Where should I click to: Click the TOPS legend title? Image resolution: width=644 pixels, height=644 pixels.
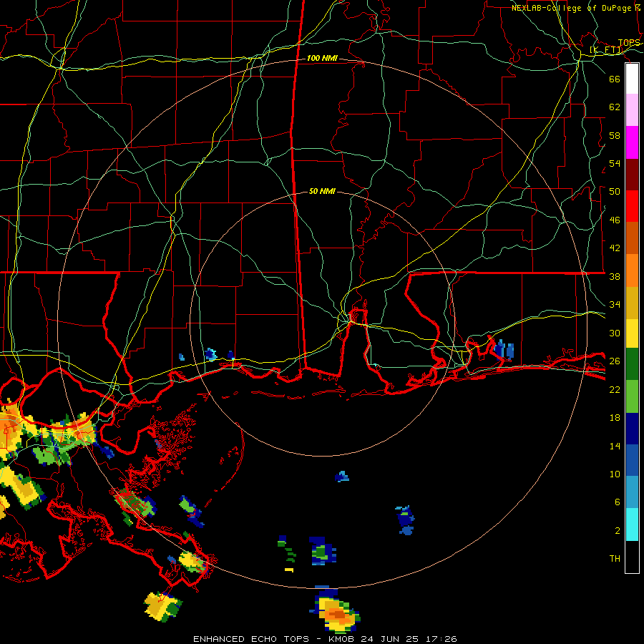click(629, 43)
